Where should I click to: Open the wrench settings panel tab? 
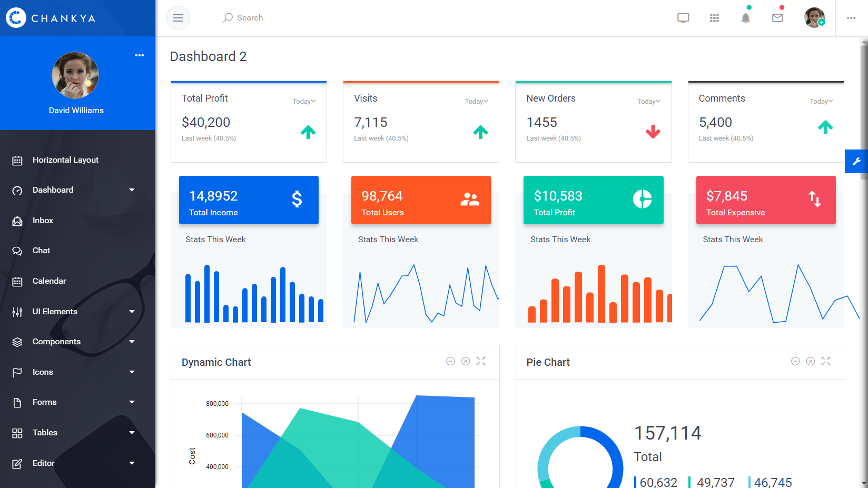(x=856, y=162)
